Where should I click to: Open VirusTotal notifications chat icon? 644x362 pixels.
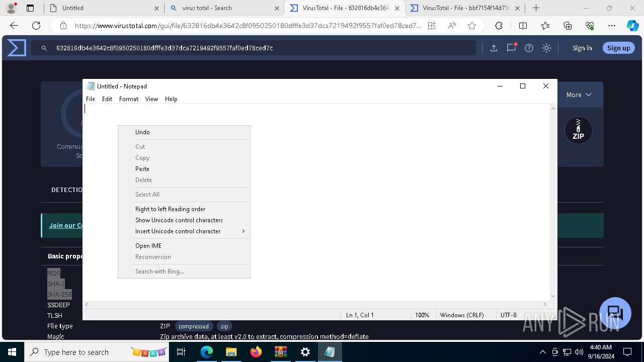point(512,48)
